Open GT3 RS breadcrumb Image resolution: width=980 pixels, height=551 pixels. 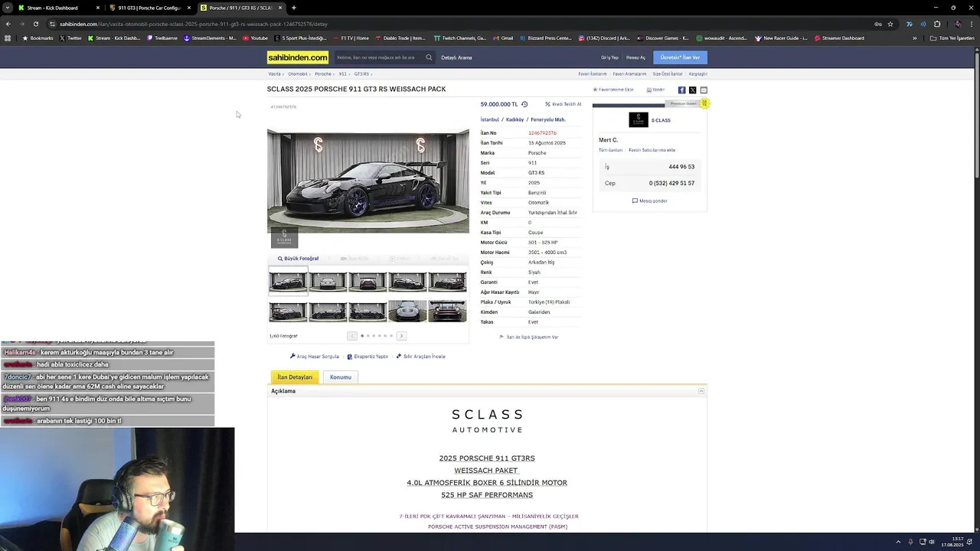361,74
